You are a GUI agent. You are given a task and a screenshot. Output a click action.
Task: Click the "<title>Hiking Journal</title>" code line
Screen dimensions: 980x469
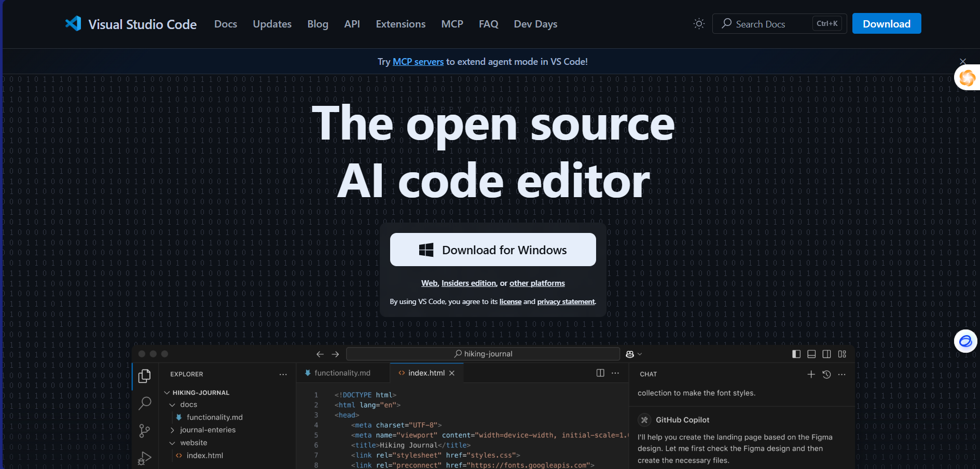[411, 445]
